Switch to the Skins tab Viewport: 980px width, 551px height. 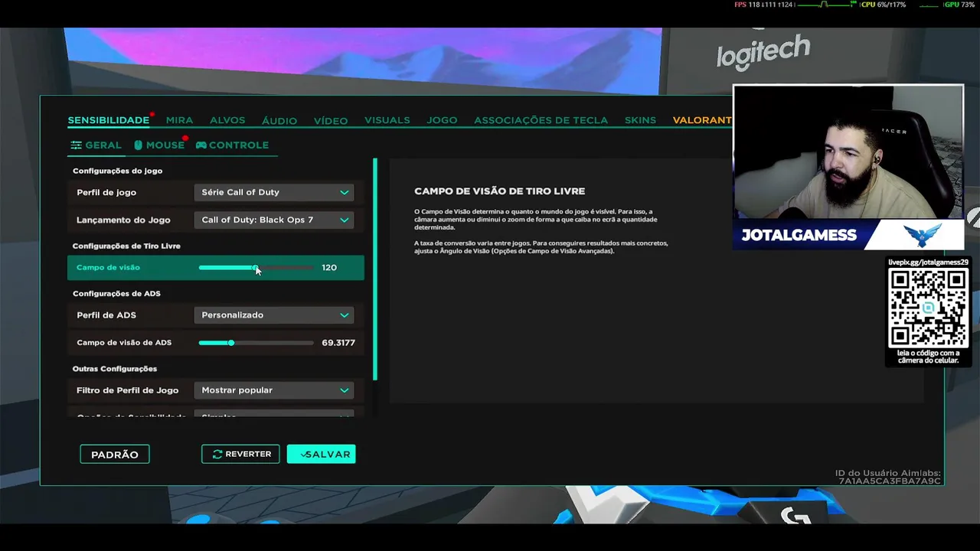(640, 120)
